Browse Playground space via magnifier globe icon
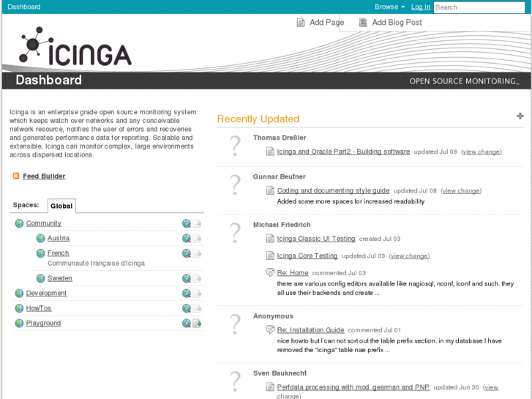532x399 pixels. point(187,323)
